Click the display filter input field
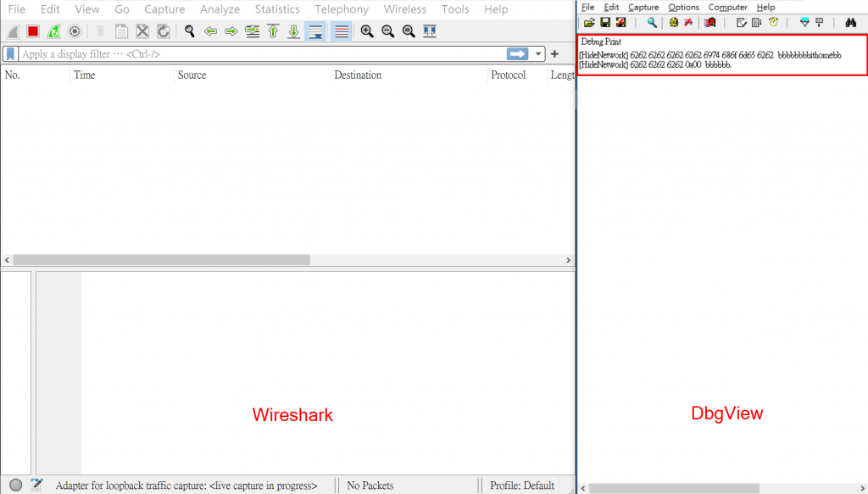 point(263,54)
